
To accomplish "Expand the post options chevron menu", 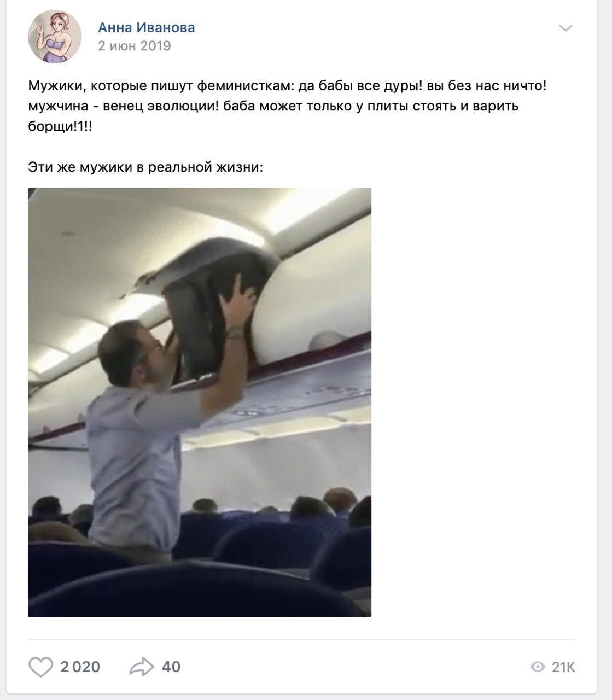I will pyautogui.click(x=566, y=28).
